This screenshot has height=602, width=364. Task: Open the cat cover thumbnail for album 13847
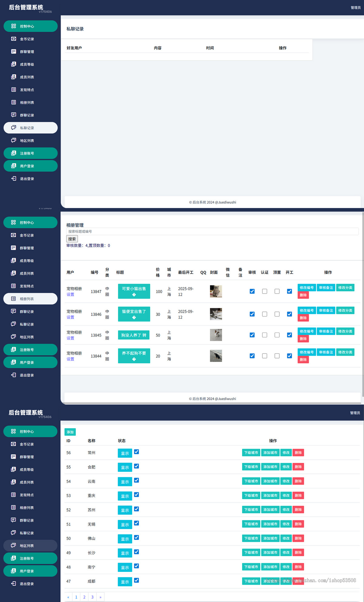click(216, 291)
